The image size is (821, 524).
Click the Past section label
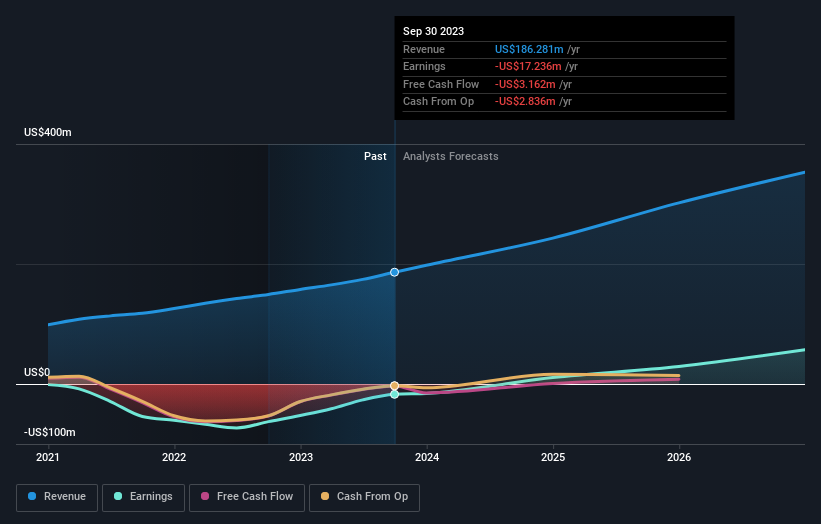[x=375, y=156]
